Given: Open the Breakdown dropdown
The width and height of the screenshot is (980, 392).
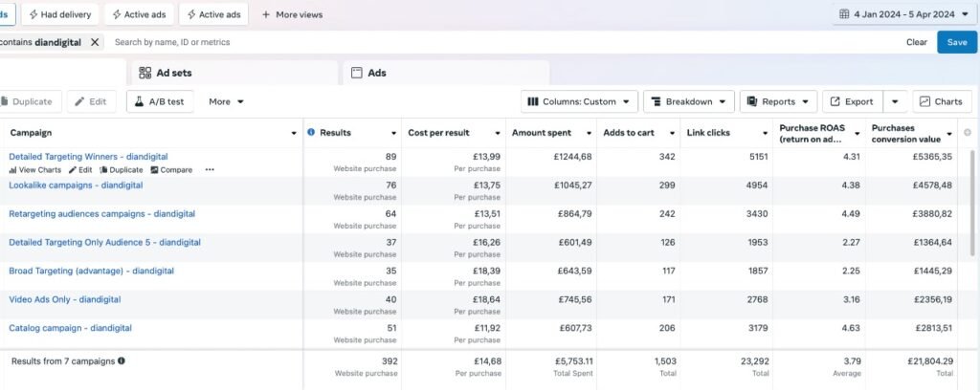Looking at the screenshot, I should coord(688,101).
